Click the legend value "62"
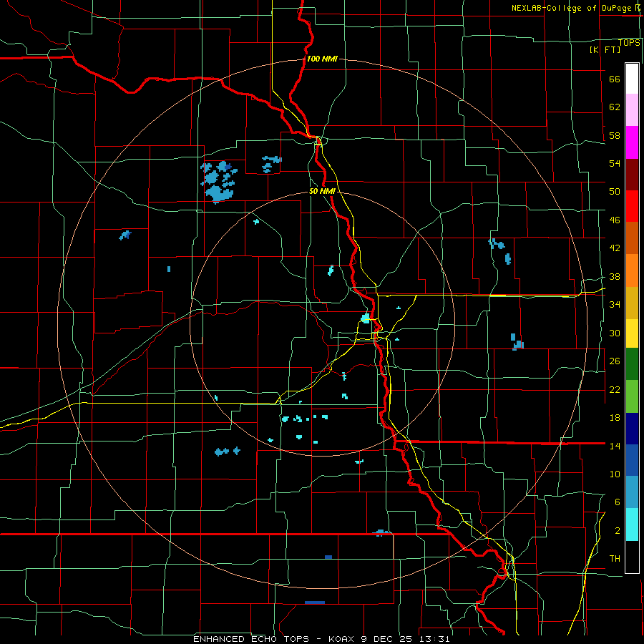Image resolution: width=644 pixels, height=644 pixels. click(x=615, y=107)
